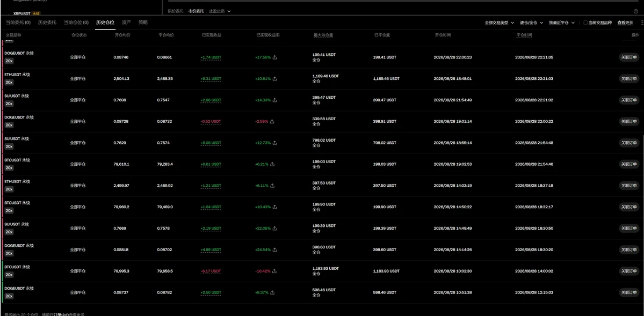Share the +22.05% SUIUSDT return
Viewport: 644px width, 316px height.
[275, 228]
